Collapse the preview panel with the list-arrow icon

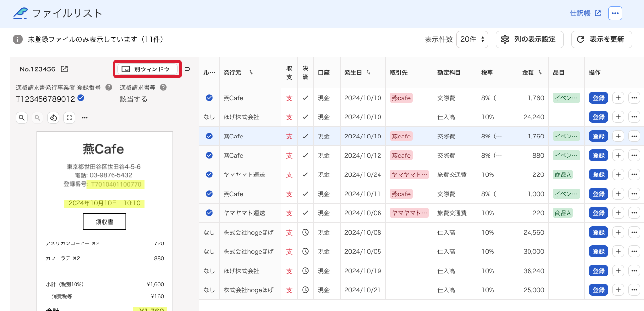click(x=188, y=69)
